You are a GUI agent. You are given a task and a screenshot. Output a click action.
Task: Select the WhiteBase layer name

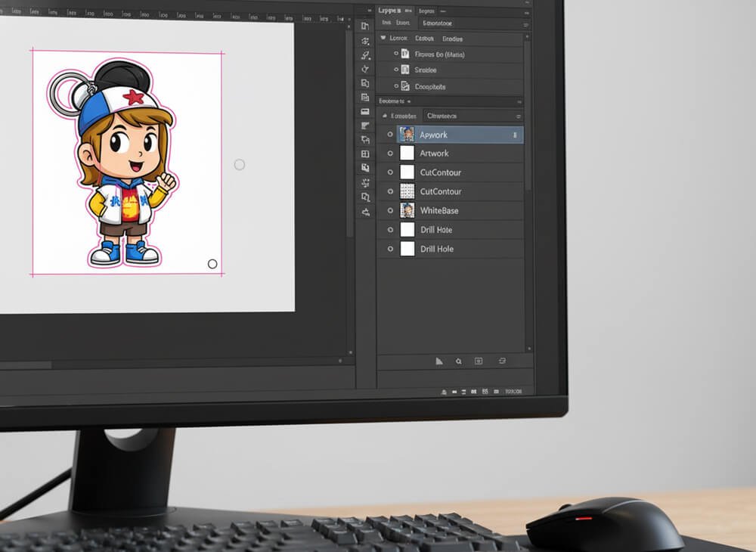point(439,211)
